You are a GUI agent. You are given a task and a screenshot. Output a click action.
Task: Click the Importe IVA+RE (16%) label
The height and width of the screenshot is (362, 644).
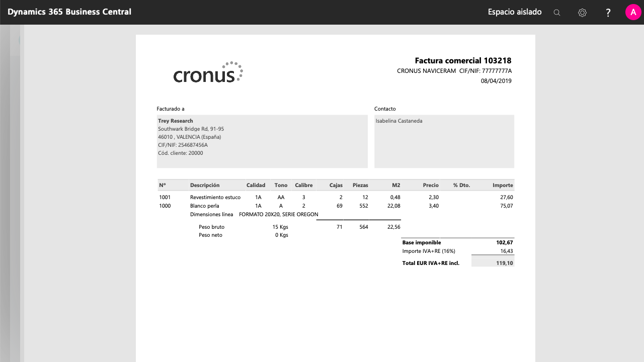click(429, 251)
